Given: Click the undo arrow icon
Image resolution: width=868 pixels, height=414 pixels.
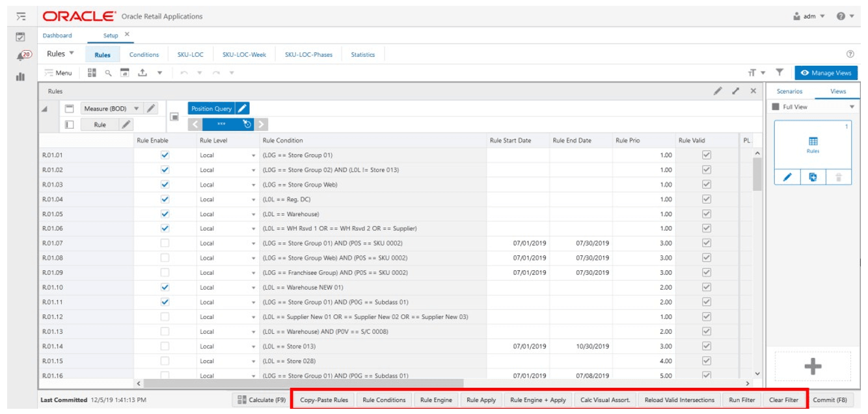Looking at the screenshot, I should (x=184, y=73).
